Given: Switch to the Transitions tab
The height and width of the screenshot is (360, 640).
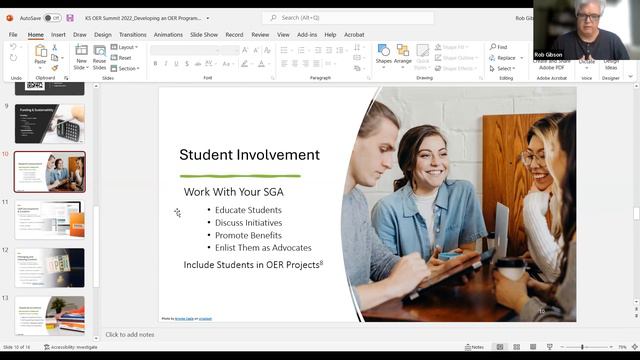Looking at the screenshot, I should (133, 35).
